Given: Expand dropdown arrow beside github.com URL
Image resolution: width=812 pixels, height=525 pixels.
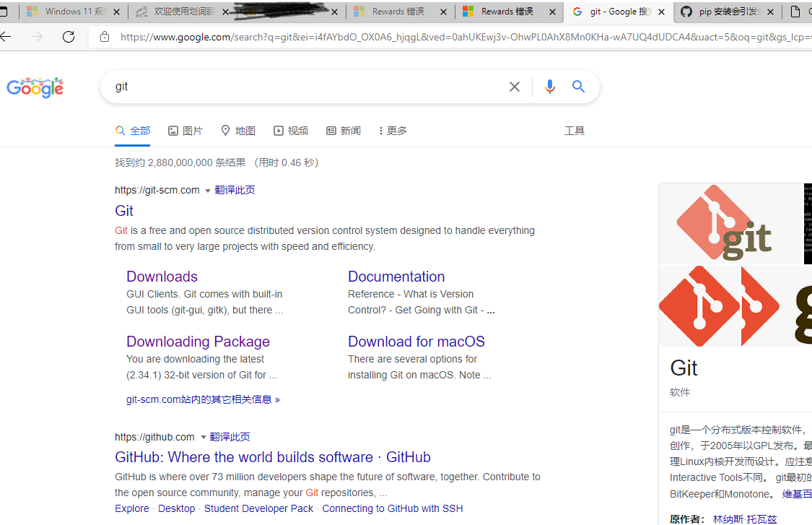Looking at the screenshot, I should (x=203, y=438).
